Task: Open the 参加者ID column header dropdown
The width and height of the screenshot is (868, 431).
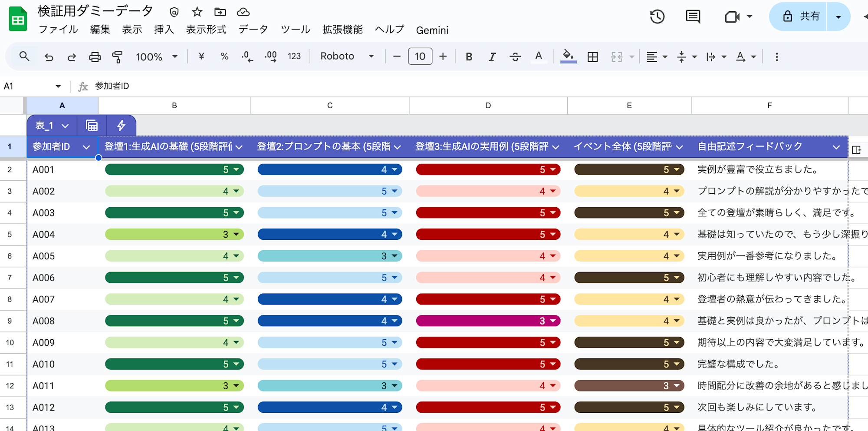Action: click(x=86, y=147)
